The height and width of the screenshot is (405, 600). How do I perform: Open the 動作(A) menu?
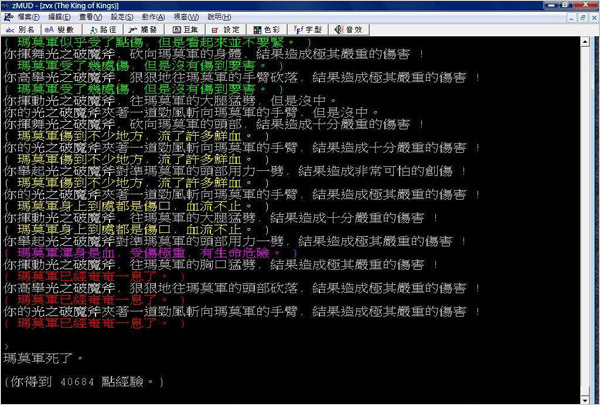click(x=153, y=17)
